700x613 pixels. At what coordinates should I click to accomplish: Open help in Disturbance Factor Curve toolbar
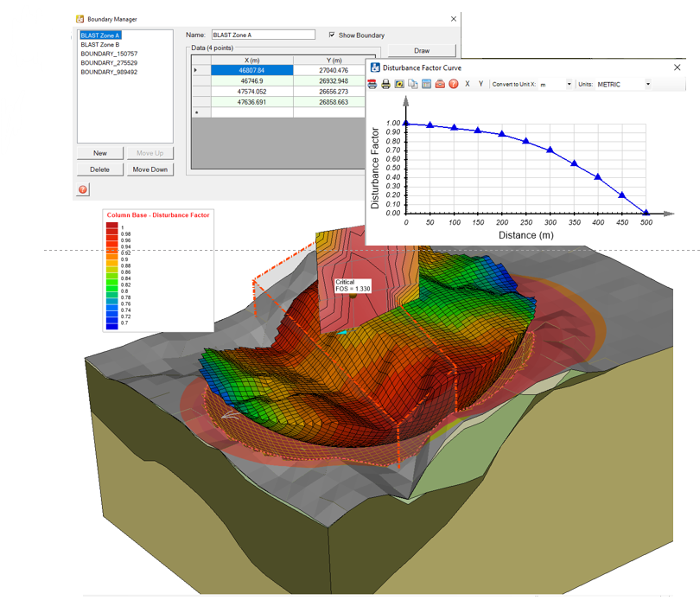coord(454,84)
